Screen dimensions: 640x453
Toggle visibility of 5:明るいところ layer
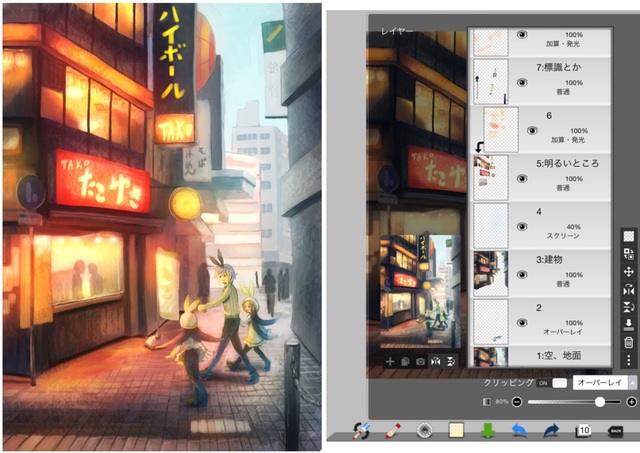click(522, 179)
